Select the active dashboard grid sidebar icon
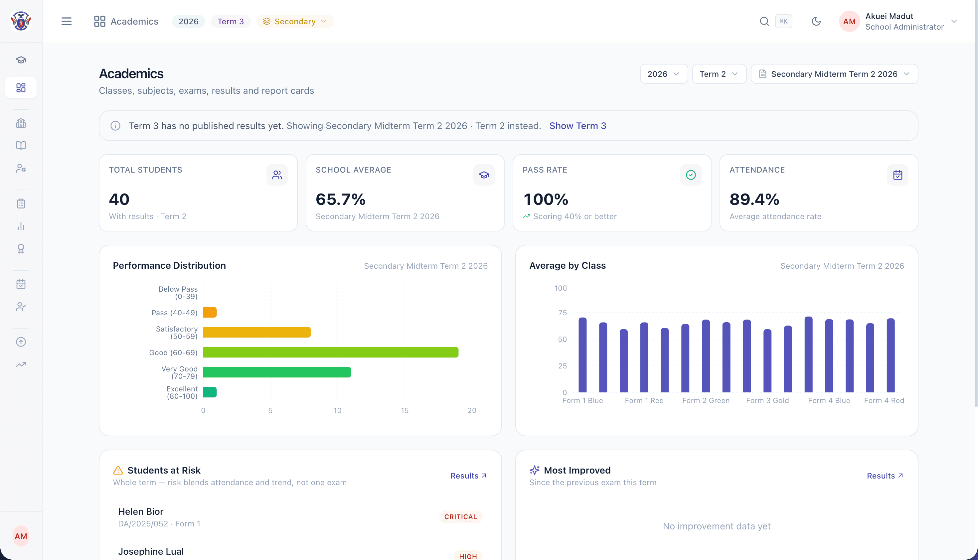 tap(21, 88)
